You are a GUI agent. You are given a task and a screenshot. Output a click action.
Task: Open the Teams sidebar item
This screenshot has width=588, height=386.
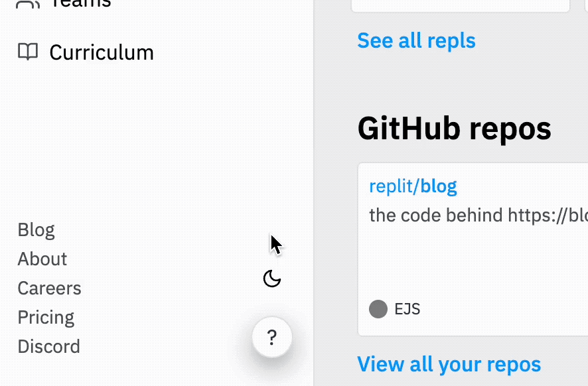coord(80,3)
